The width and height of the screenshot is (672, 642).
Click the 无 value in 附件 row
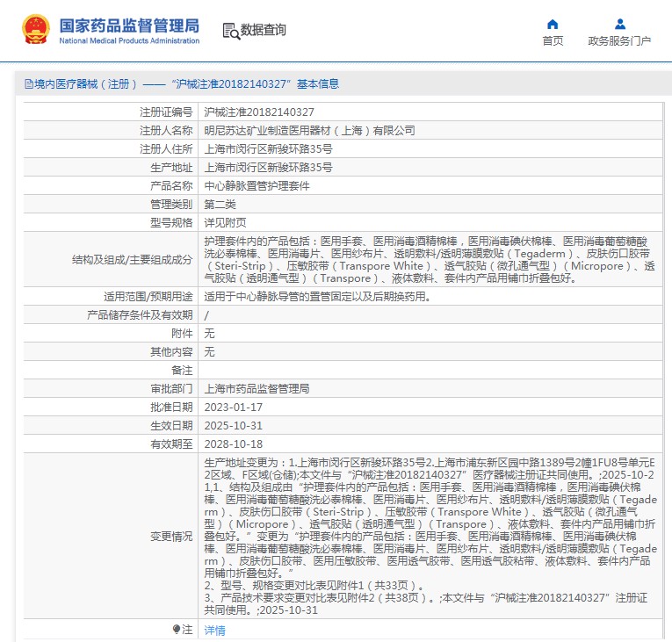[210, 334]
